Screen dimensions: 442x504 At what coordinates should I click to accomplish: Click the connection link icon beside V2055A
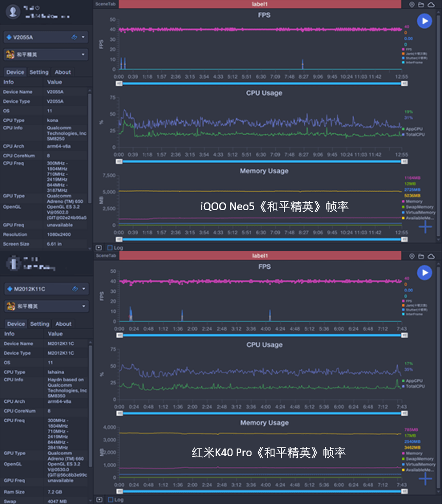point(74,38)
